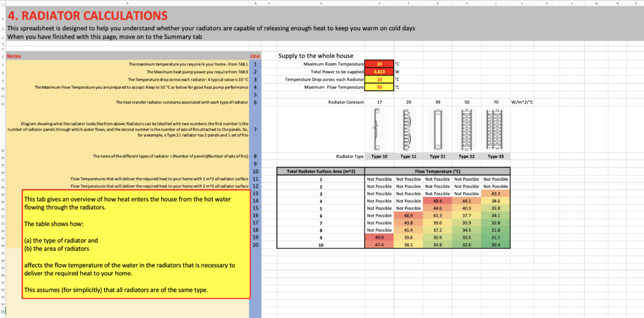Click the '4. RADIATOR CALCULATIONS' title

click(x=88, y=16)
